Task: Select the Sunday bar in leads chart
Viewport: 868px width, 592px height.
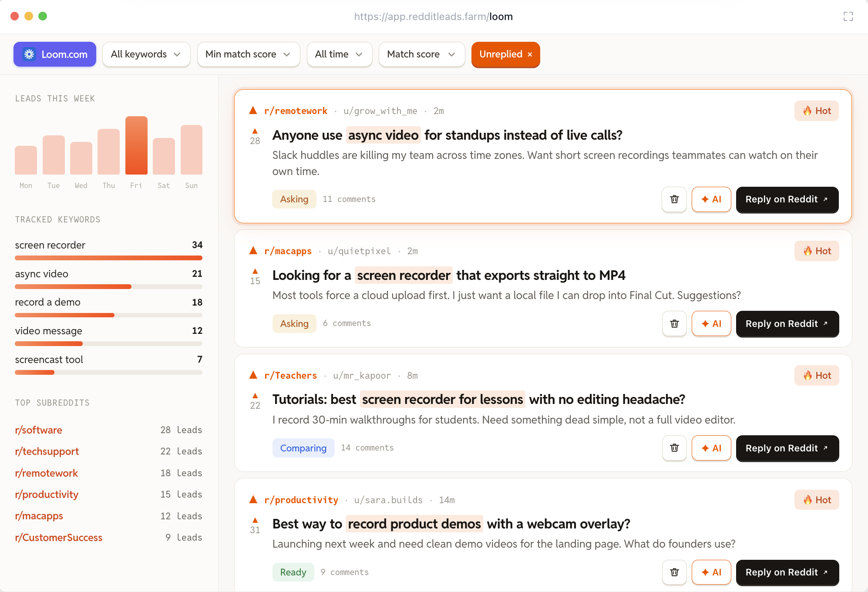Action: pyautogui.click(x=192, y=150)
